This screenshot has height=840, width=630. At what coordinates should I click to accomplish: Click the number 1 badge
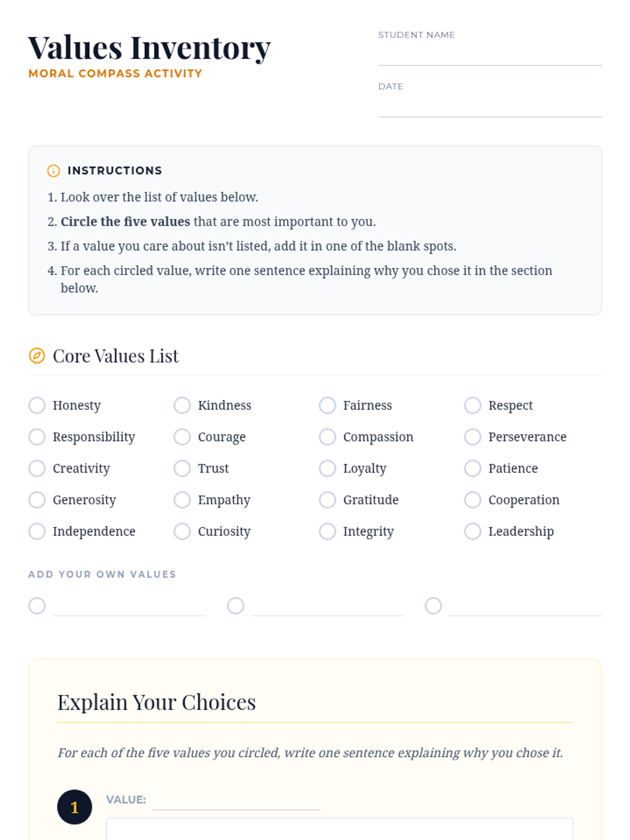[75, 807]
